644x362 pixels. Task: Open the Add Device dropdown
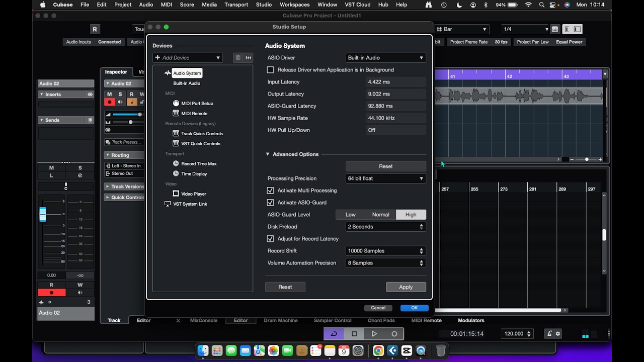point(188,58)
